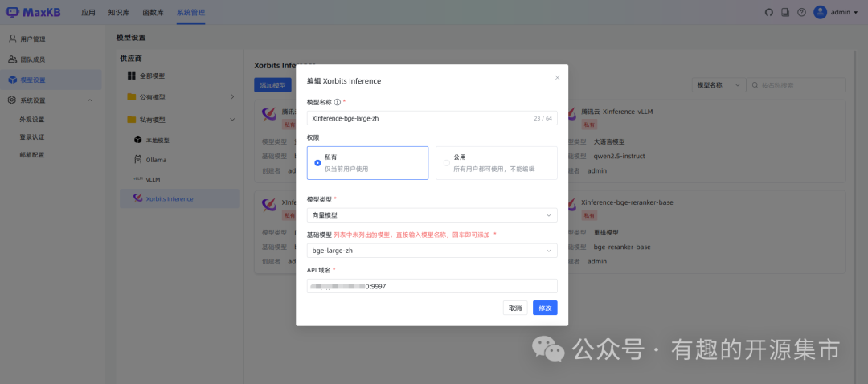Expand the 公有模型 chevron
This screenshot has width=868, height=384.
pyautogui.click(x=232, y=97)
